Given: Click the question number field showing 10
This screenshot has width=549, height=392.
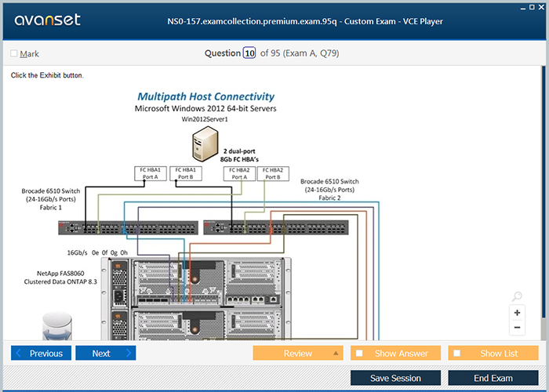Looking at the screenshot, I should pos(249,53).
